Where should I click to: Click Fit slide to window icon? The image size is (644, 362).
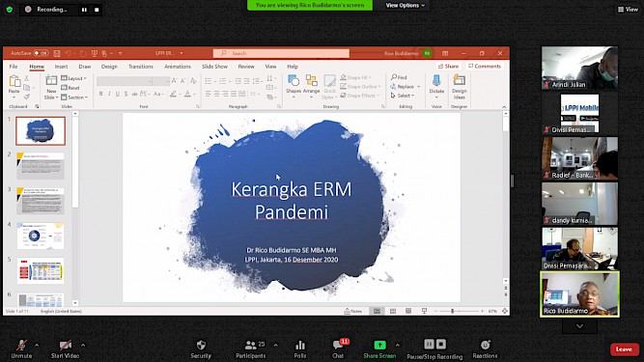(x=505, y=311)
